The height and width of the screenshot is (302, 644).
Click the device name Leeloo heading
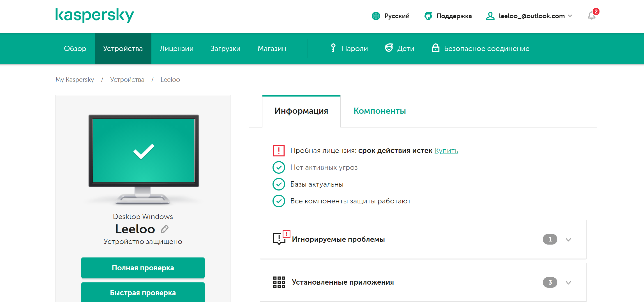(x=135, y=229)
